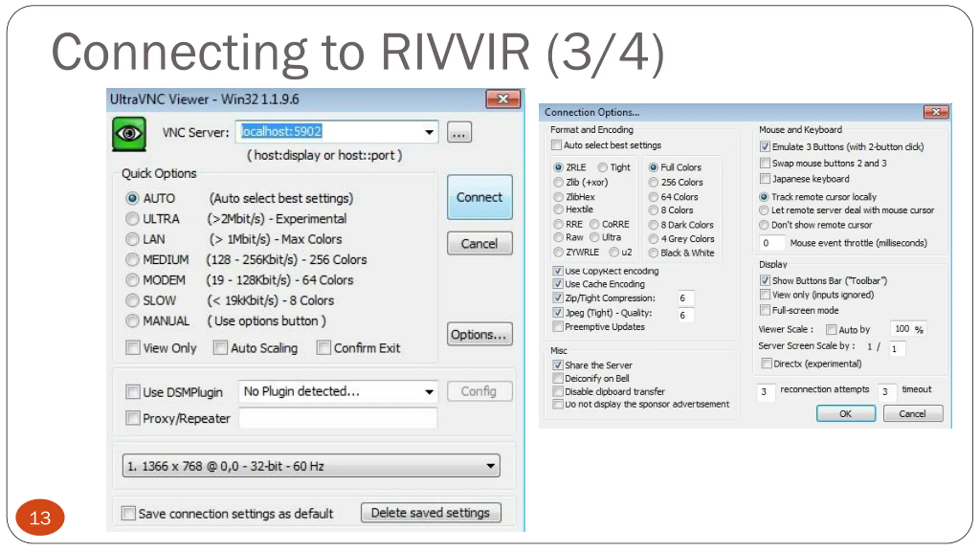The height and width of the screenshot is (551, 980).
Task: Select the SLOW quick option
Action: pos(132,300)
